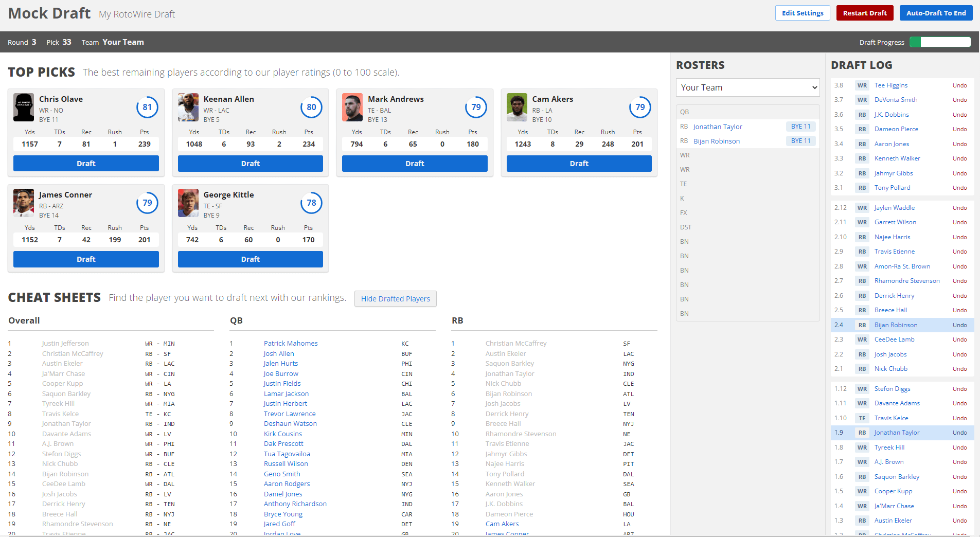The width and height of the screenshot is (980, 537).
Task: Click the RB badge beside Bijan Robinson's log entry
Action: click(x=862, y=325)
